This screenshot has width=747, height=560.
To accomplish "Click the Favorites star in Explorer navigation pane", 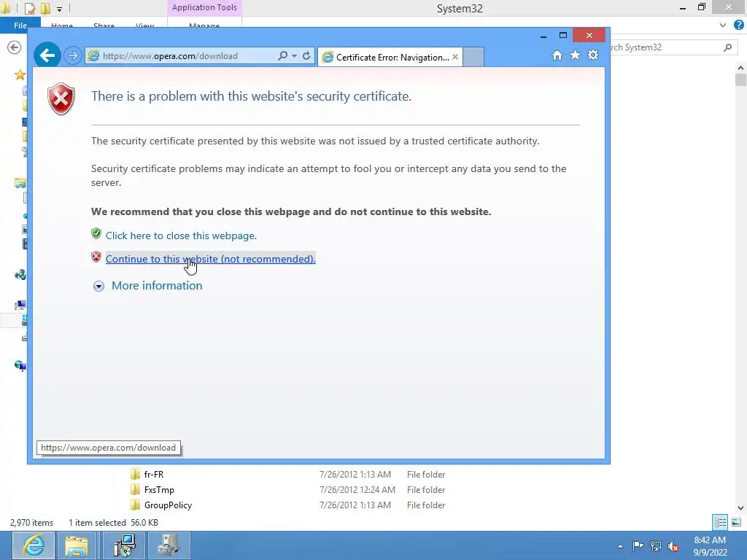I will click(20, 75).
